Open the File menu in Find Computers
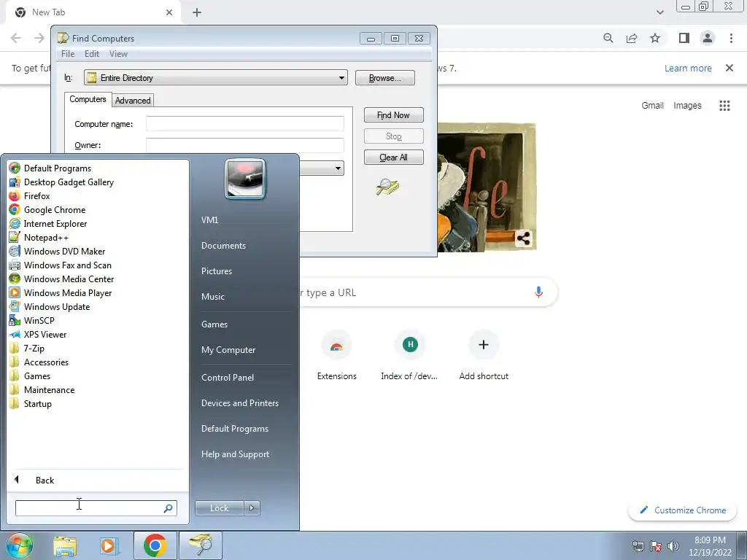 [68, 54]
